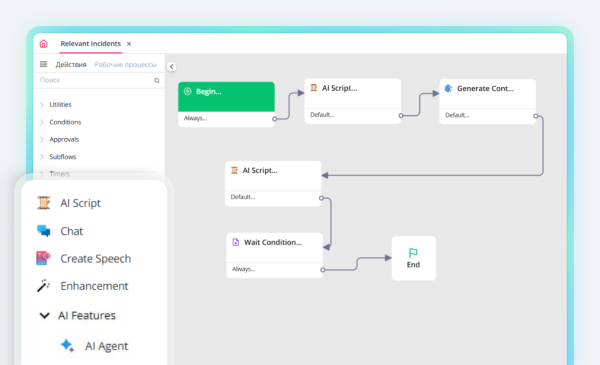The width and height of the screenshot is (600, 365).
Task: Click the End flag node
Action: coord(414,258)
